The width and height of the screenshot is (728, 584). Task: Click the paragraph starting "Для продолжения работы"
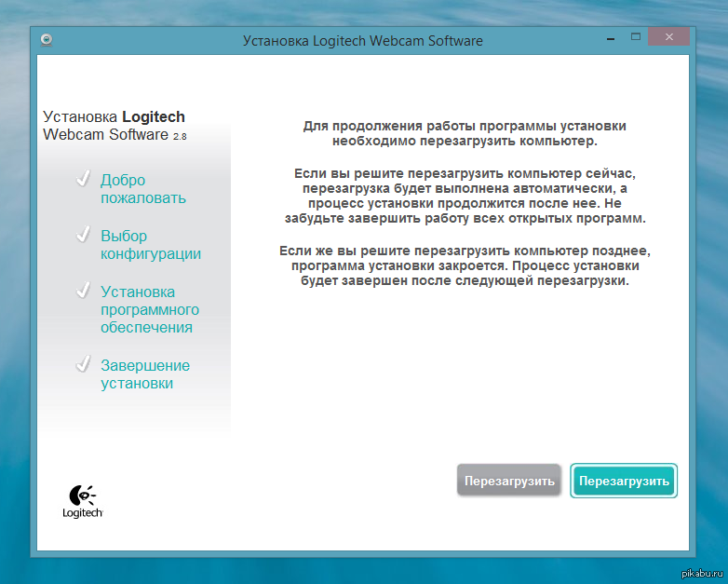tap(465, 133)
